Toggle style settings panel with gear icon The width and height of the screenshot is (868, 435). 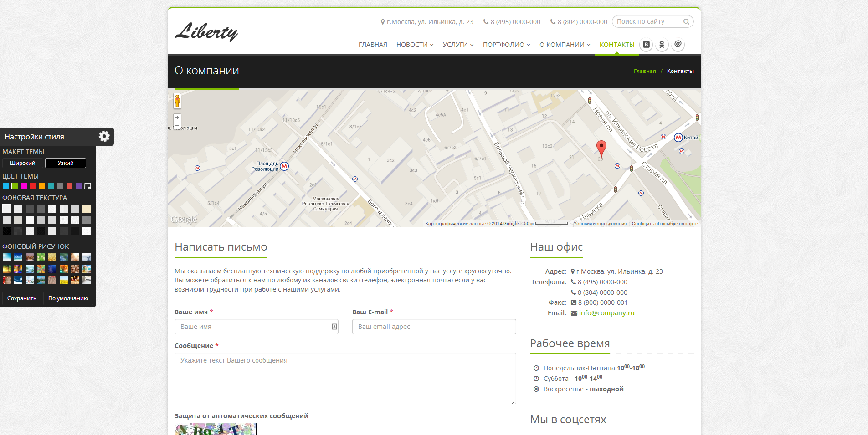(x=104, y=136)
